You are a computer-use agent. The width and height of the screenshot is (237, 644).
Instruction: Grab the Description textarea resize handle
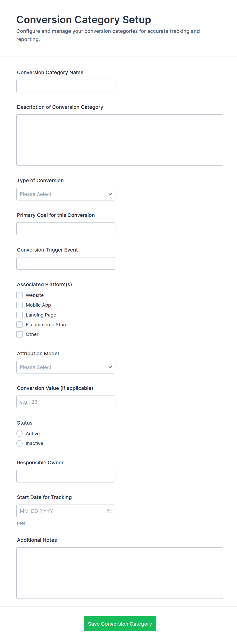tap(220, 163)
